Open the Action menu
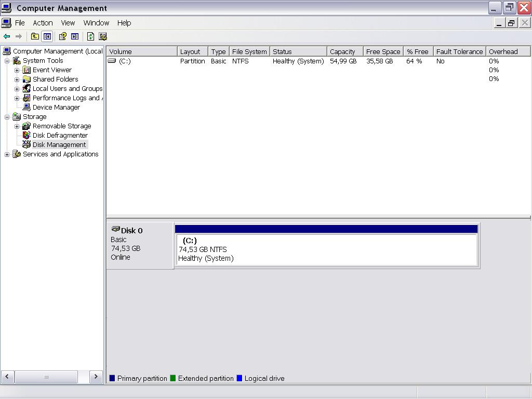Viewport: 532px width, 399px height. [x=43, y=23]
